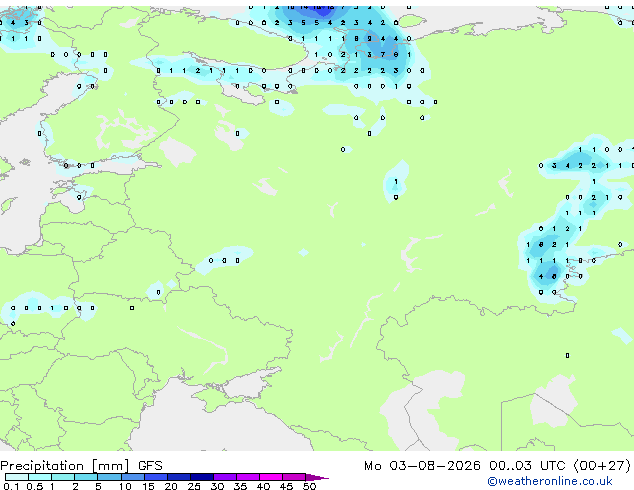Click the '0.1' legend scale label
Image resolution: width=634 pixels, height=490 pixels.
[11, 486]
